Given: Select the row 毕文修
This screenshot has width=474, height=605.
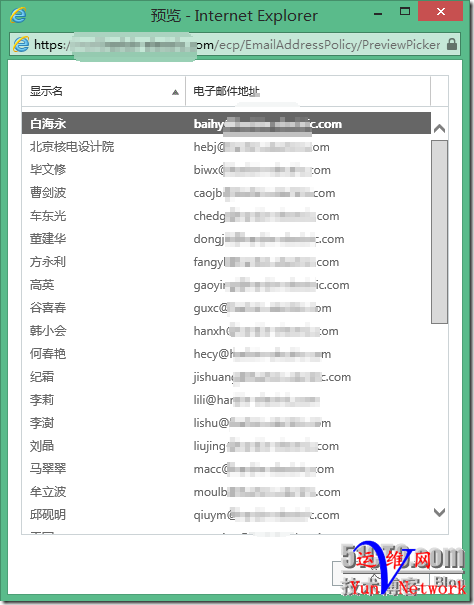Looking at the screenshot, I should coord(226,169).
